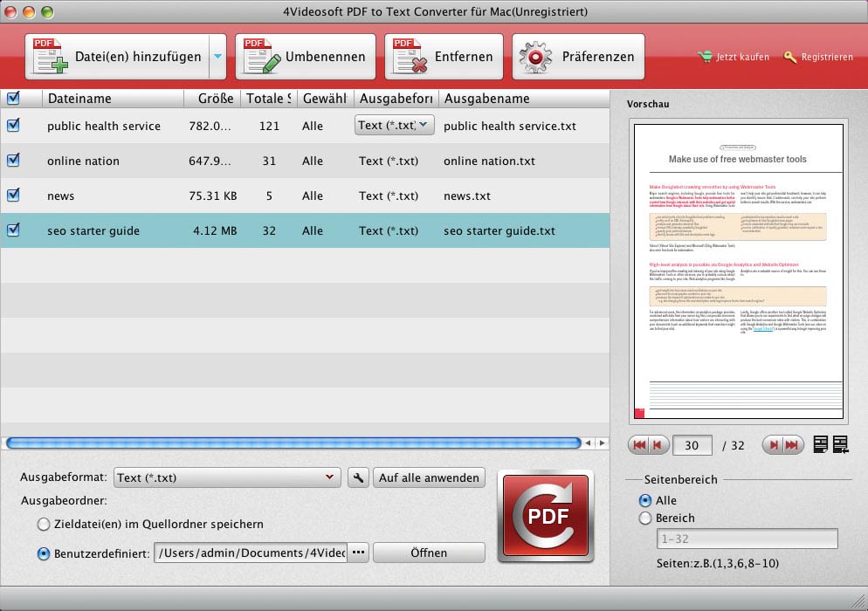Go to the previous preview page
Image resolution: width=868 pixels, height=611 pixels.
pos(658,445)
